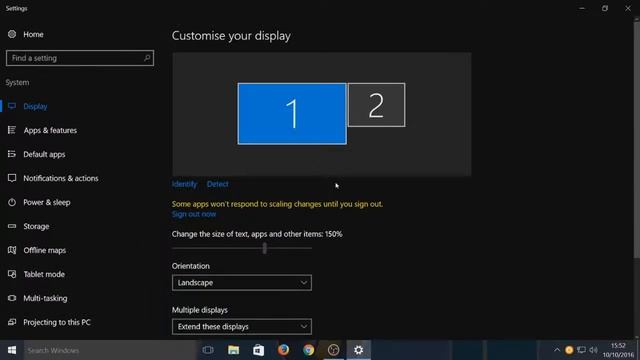640x360 pixels.
Task: Click the Detect link
Action: tap(218, 184)
